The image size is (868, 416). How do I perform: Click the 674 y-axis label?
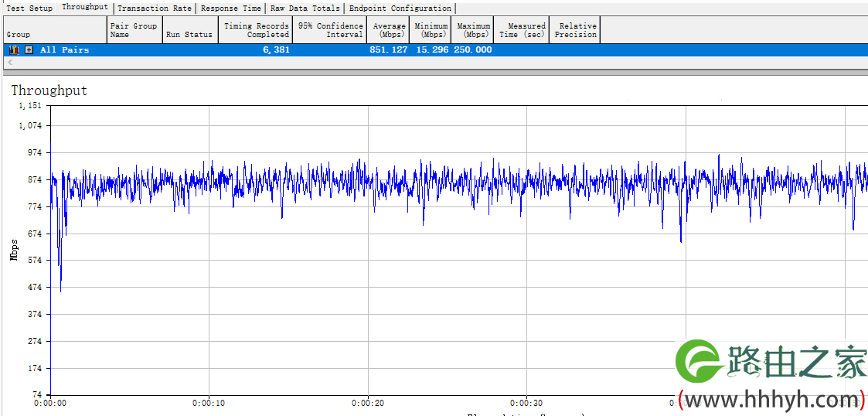34,234
